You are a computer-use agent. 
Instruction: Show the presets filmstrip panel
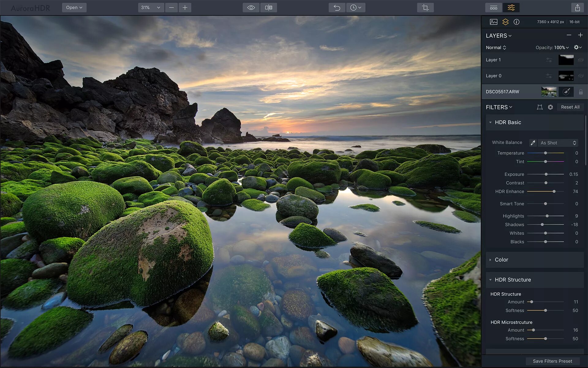pyautogui.click(x=493, y=8)
